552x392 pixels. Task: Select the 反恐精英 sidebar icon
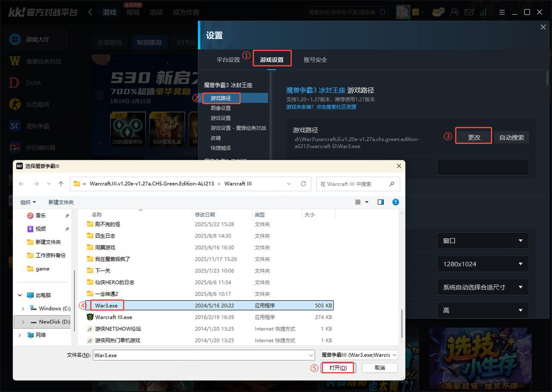36,104
